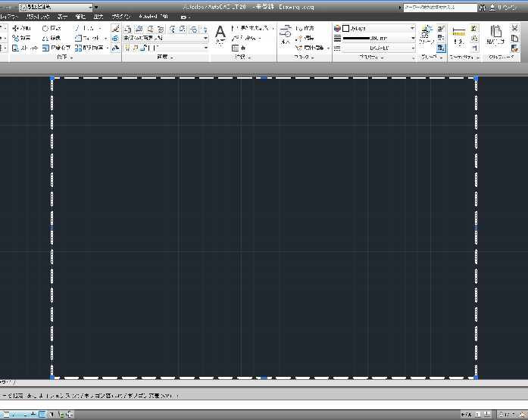
Task: Select the Stretch tool
Action: [24, 48]
